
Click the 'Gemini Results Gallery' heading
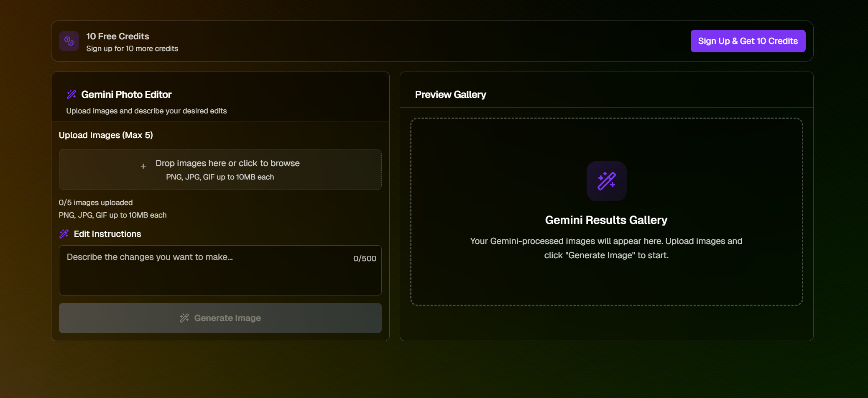(606, 220)
